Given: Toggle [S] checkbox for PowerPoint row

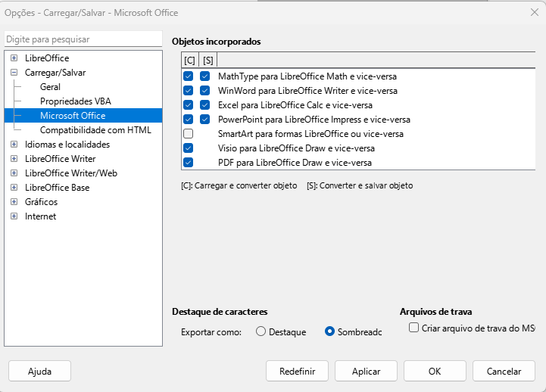Looking at the screenshot, I should pyautogui.click(x=204, y=120).
